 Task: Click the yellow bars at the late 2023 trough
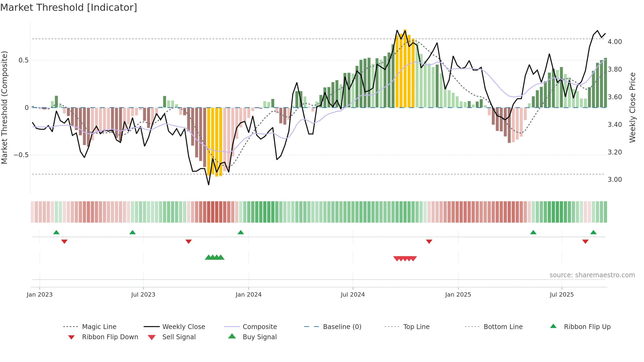(x=215, y=142)
